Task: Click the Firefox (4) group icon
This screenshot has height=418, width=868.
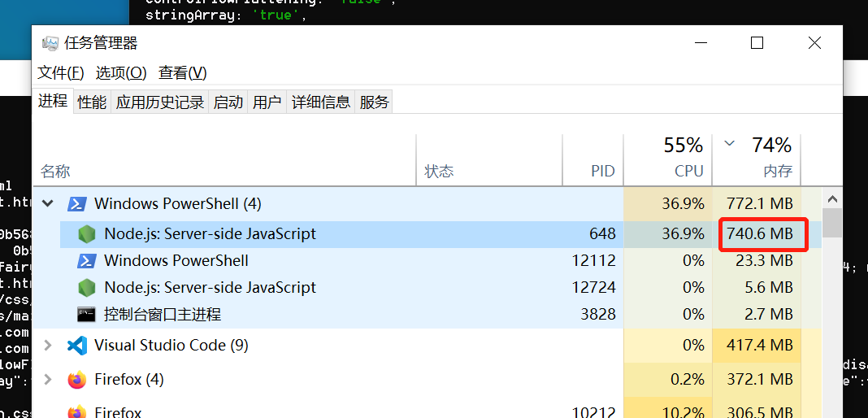Action: coord(77,380)
